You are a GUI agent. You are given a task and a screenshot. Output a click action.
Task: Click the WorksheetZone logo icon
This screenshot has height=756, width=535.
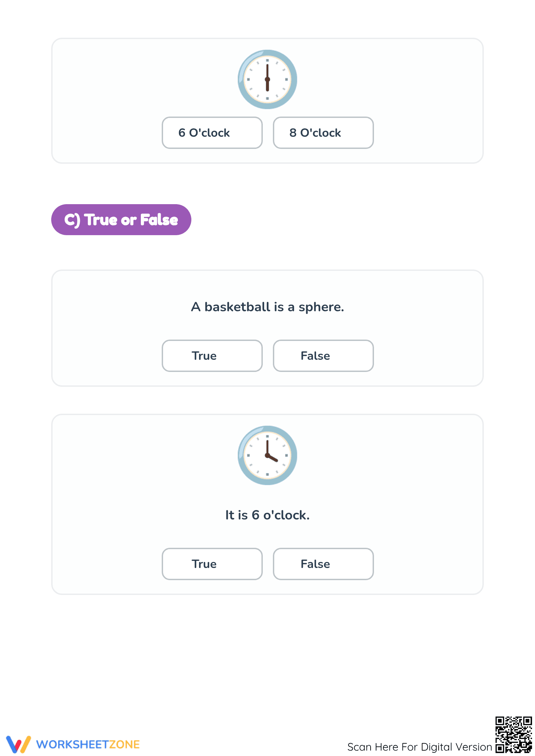[x=19, y=744]
